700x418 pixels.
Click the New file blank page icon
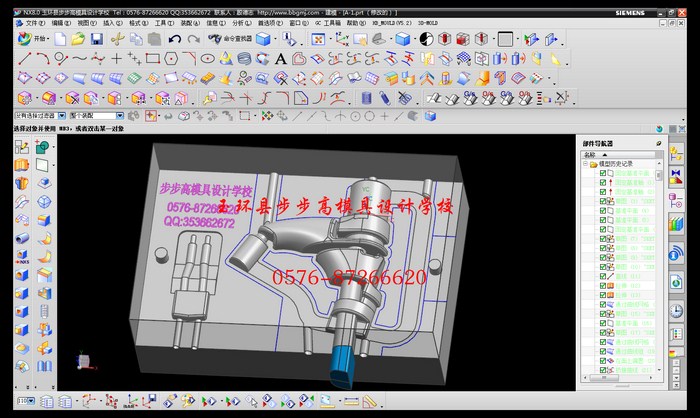[61, 38]
